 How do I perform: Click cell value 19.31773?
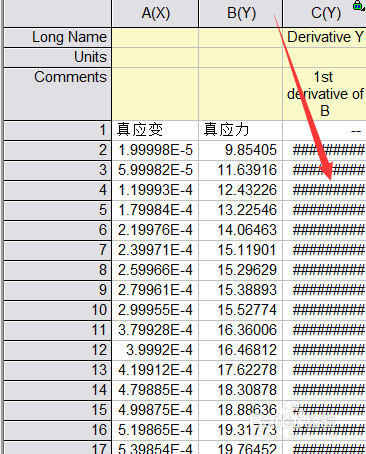coord(241,430)
